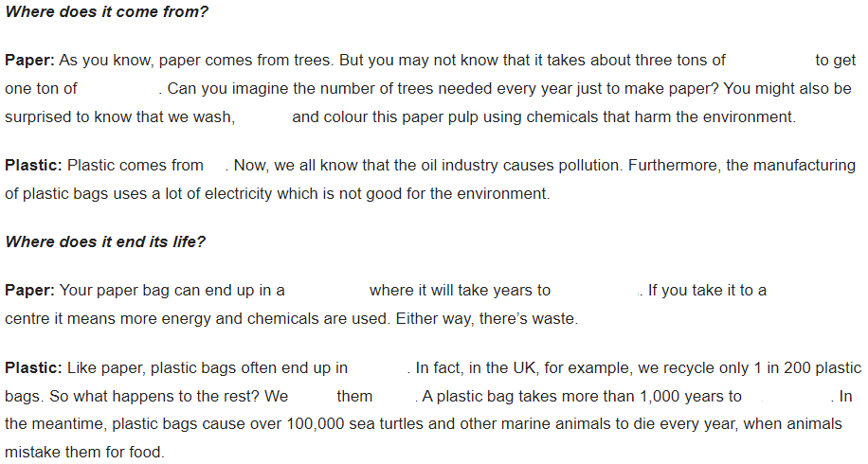
Task: Click the blank after "three tons of"
Action: click(770, 61)
